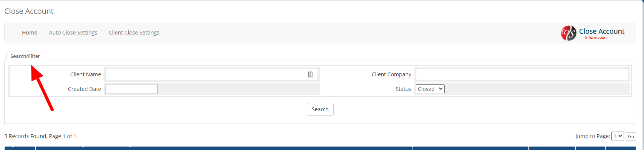Click the Search button

point(320,109)
